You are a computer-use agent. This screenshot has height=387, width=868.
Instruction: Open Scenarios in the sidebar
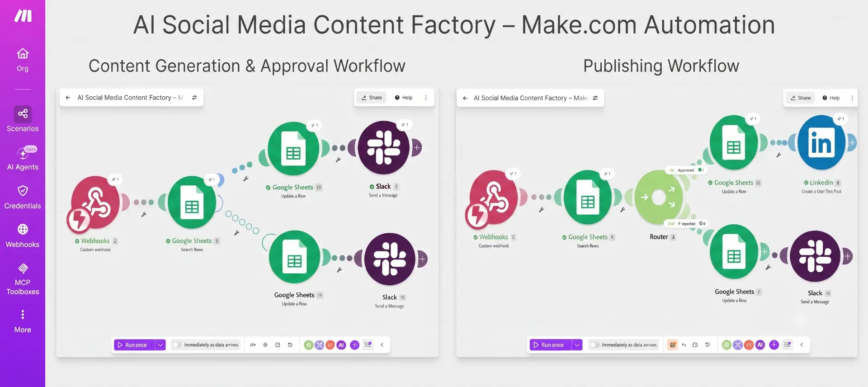coord(23,119)
